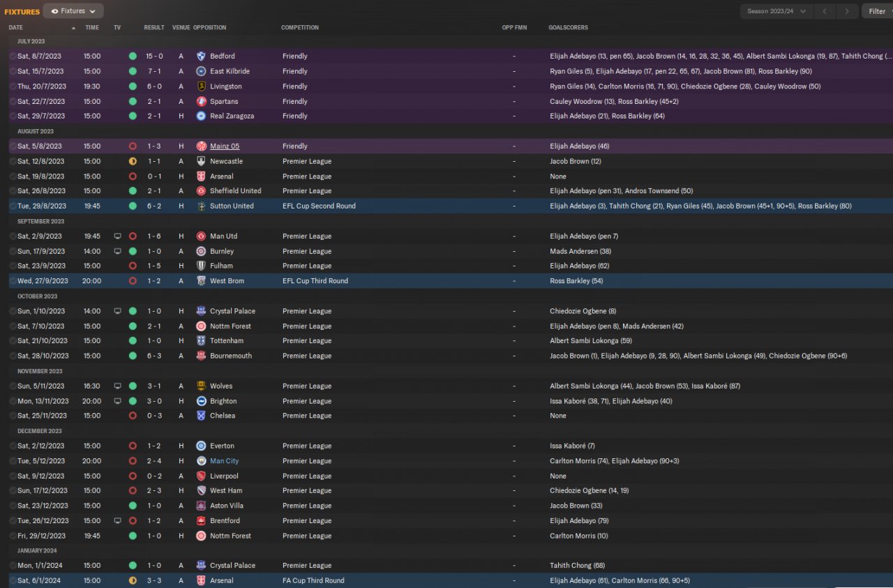Click the Bournemouth club badge

[201, 356]
